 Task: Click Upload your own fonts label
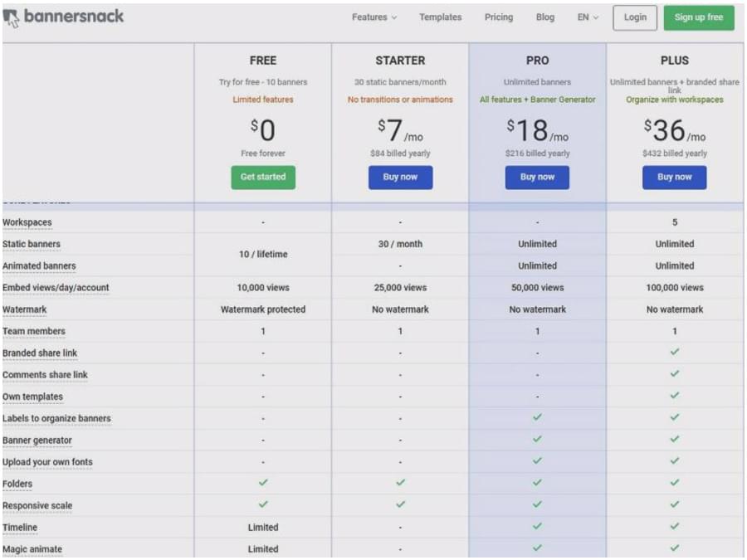47,462
